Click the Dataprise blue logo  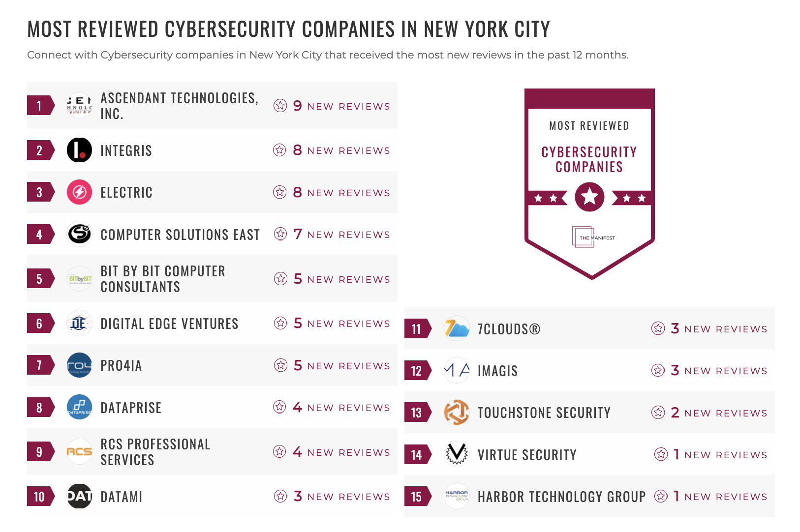(79, 407)
